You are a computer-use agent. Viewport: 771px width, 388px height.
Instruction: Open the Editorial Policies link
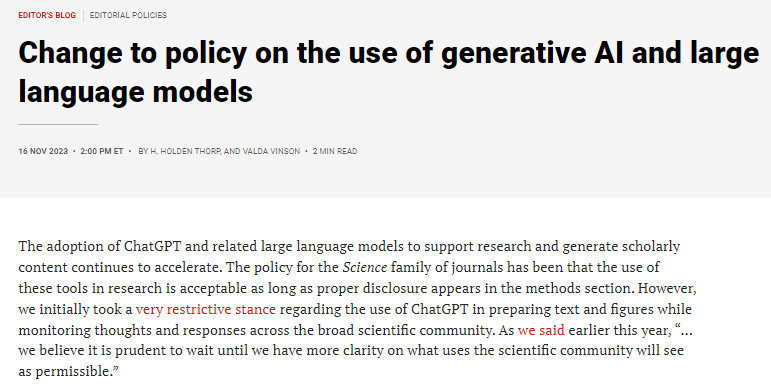click(128, 15)
